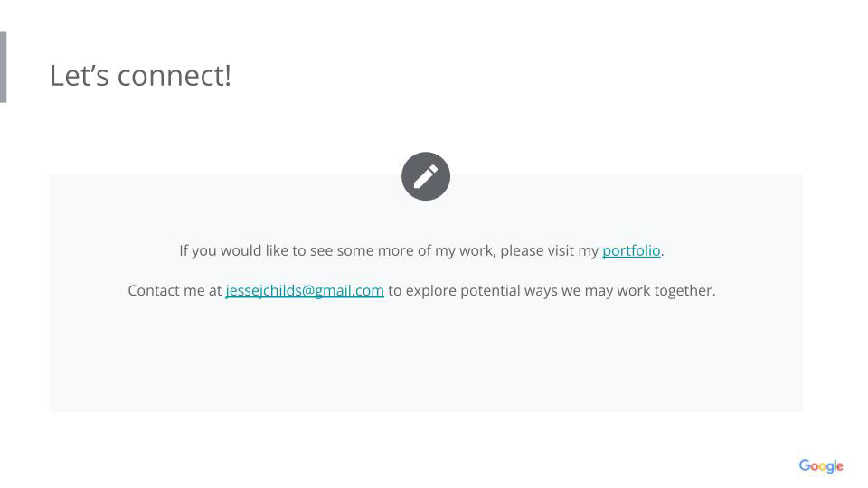Click the period after the portfolio link

click(x=663, y=251)
